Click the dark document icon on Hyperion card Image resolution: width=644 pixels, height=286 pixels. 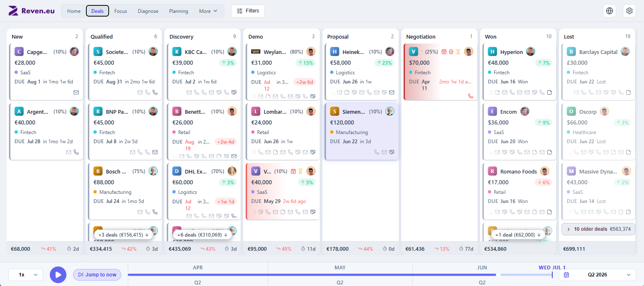point(549,92)
